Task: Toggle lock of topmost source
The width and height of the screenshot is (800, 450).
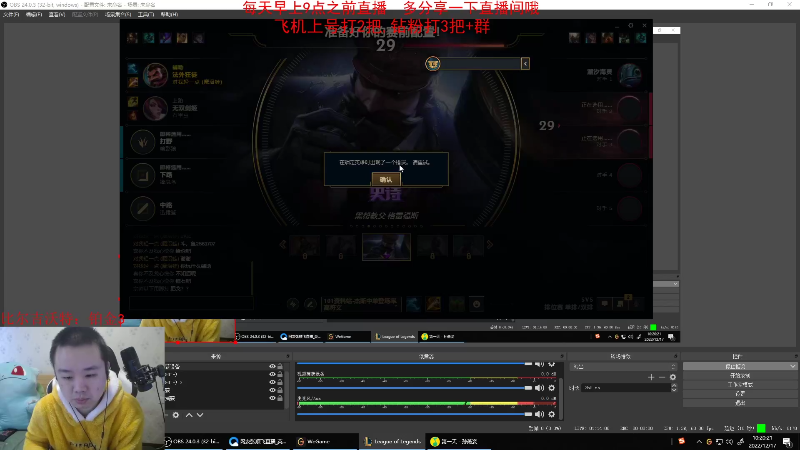Action: point(280,366)
